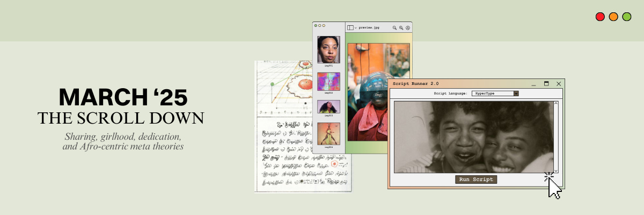Click the preview.jpg file title

pos(369,27)
